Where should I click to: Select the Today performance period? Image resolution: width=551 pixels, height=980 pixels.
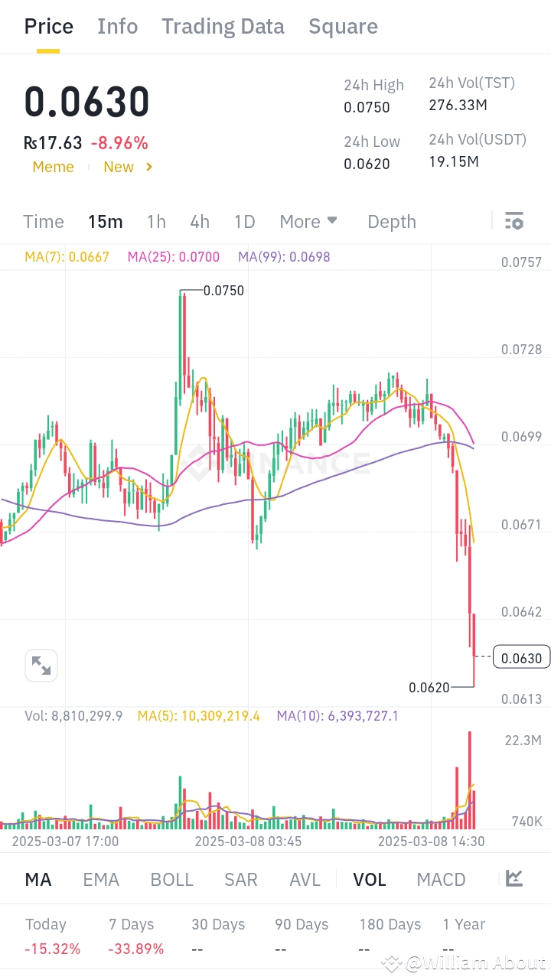[x=46, y=924]
